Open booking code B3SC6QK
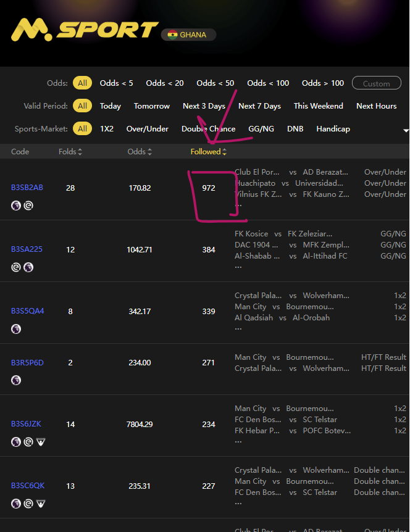 tap(28, 486)
